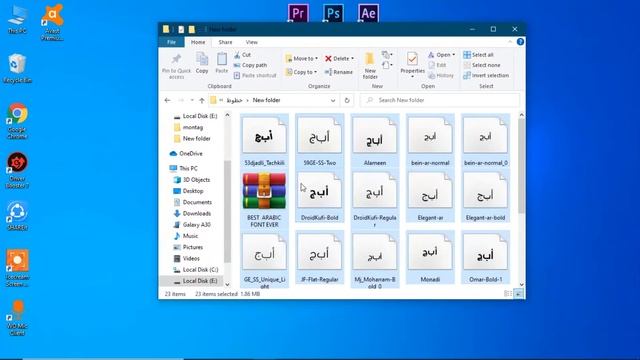
Task: Open the address bar history dropdown
Action: coord(333,100)
